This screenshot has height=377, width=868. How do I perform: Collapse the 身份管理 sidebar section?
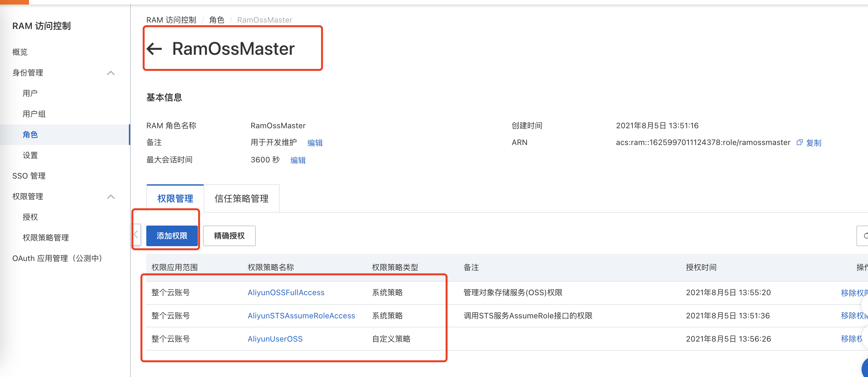point(111,73)
